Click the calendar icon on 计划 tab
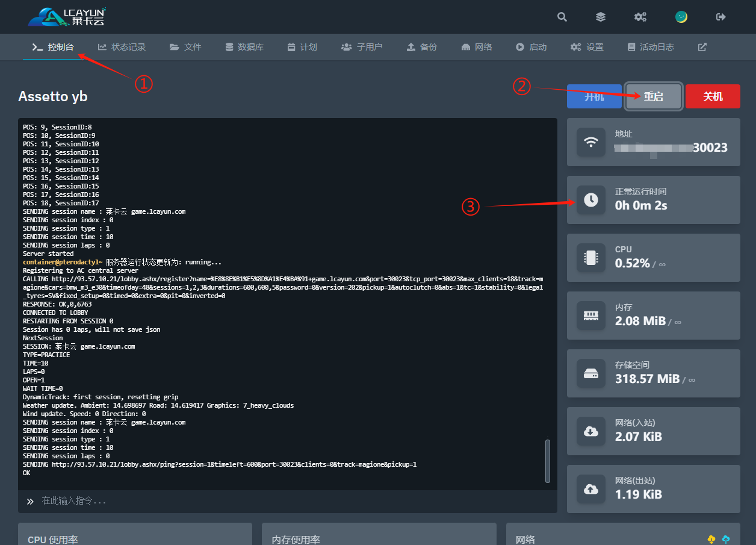Image resolution: width=756 pixels, height=545 pixels. [x=291, y=47]
